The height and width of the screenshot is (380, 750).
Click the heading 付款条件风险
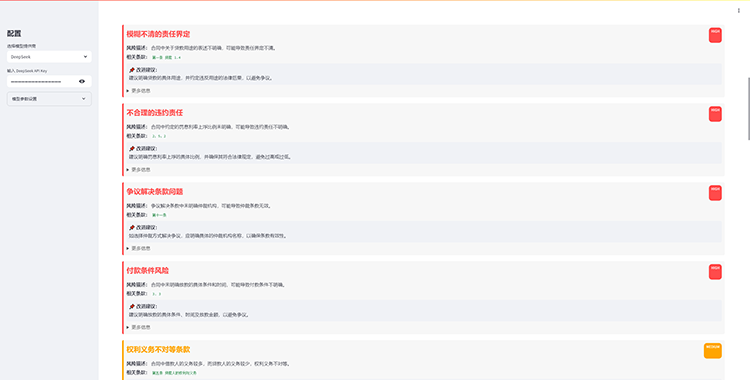tap(147, 270)
